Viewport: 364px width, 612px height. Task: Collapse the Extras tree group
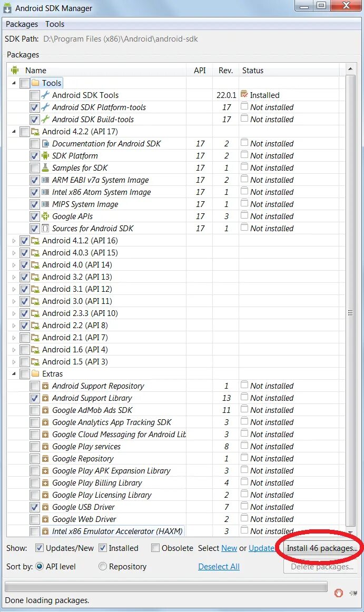pyautogui.click(x=14, y=373)
